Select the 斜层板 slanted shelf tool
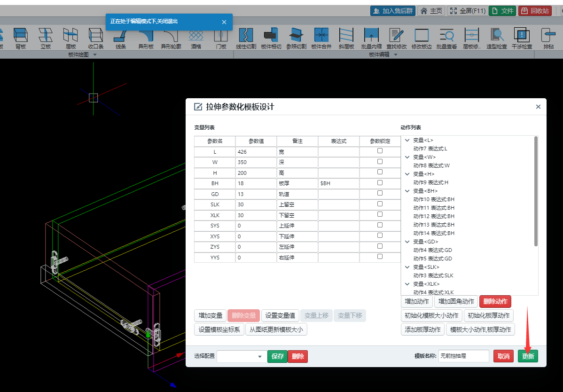Screen dimensions: 563x392 346,38
